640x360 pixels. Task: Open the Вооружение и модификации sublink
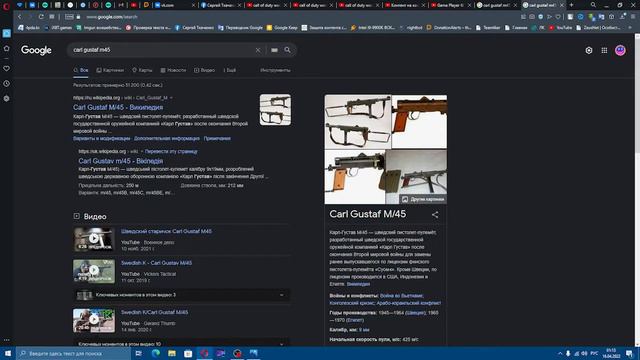102,139
